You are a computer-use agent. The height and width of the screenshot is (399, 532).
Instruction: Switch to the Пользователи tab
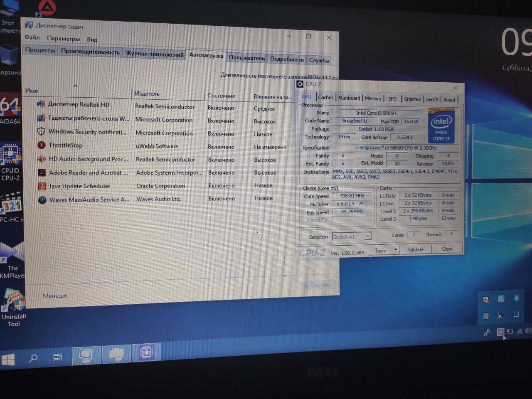(x=247, y=58)
